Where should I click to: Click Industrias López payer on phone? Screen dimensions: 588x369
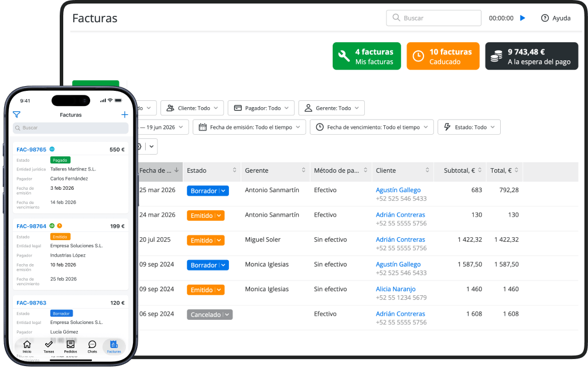tap(68, 255)
